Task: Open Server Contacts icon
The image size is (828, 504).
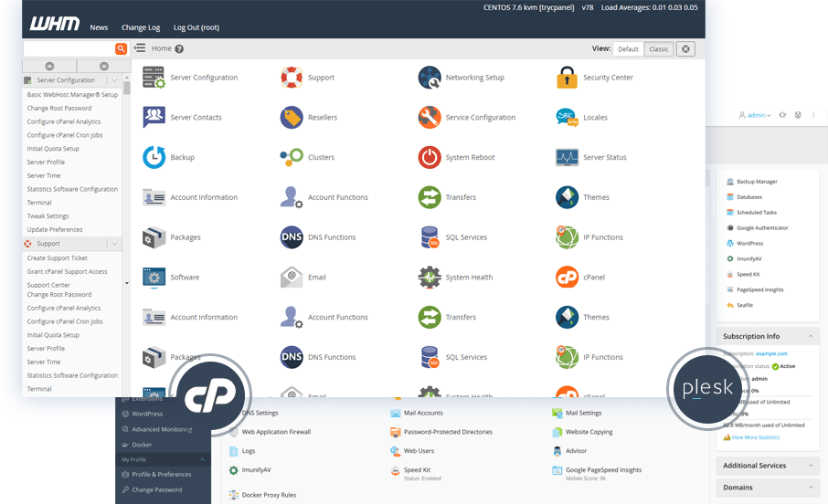Action: pos(154,117)
